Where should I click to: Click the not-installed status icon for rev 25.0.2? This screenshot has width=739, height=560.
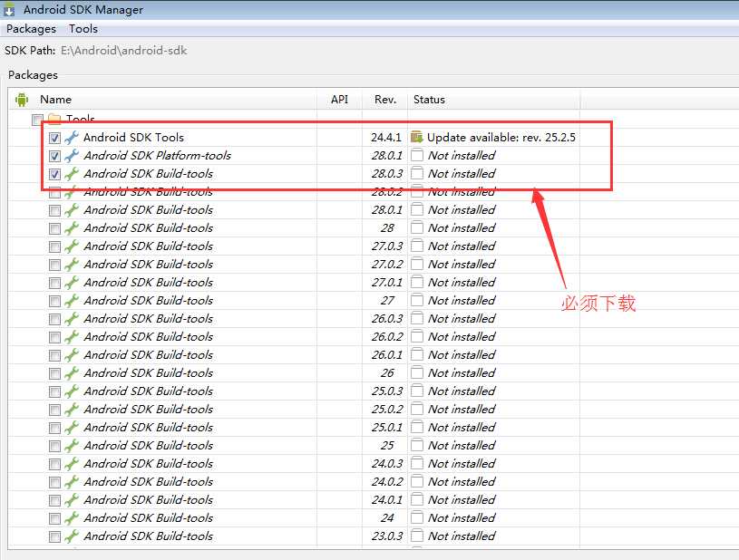click(x=416, y=410)
